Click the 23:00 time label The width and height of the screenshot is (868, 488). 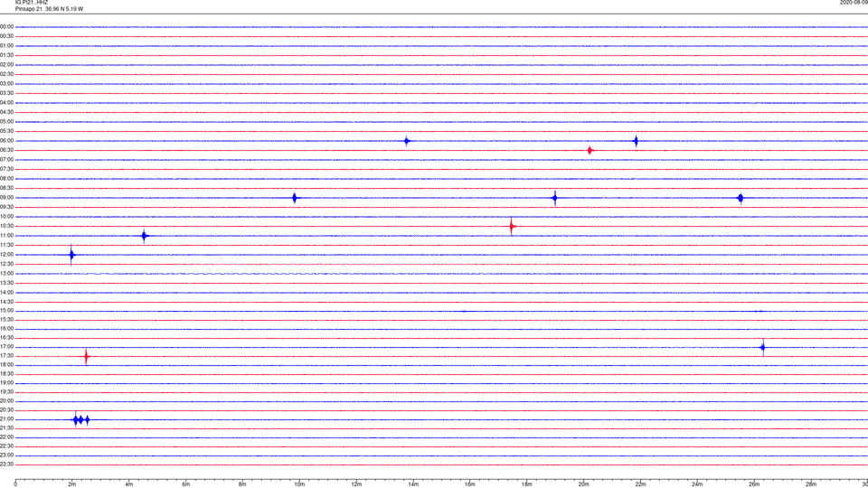point(6,455)
